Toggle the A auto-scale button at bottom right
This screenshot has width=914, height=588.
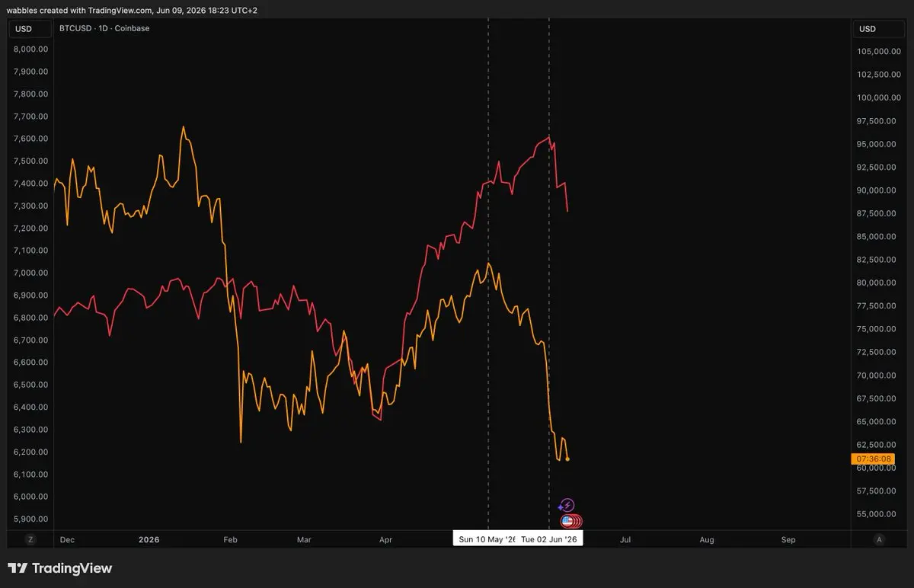tap(880, 540)
